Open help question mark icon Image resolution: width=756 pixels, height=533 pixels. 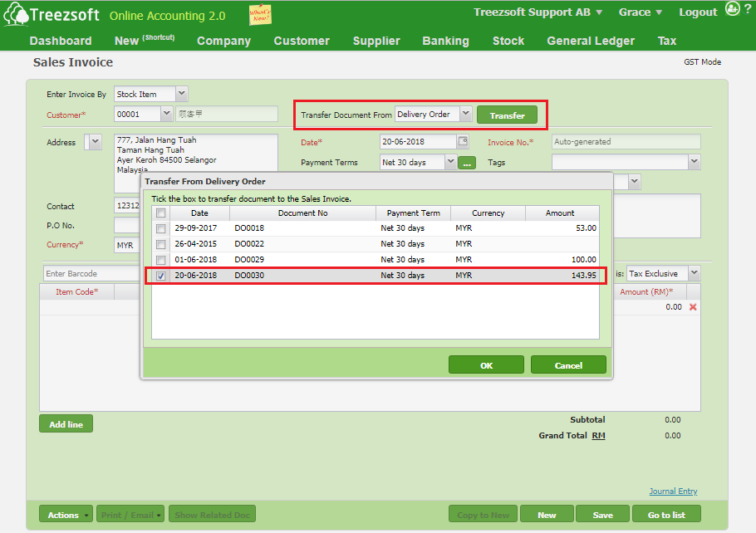point(748,8)
